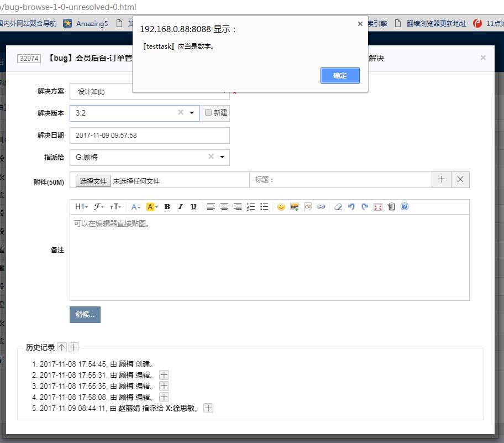The height and width of the screenshot is (443, 504).
Task: Open the 解决方案 dropdown showing 设计如此
Action: [149, 91]
